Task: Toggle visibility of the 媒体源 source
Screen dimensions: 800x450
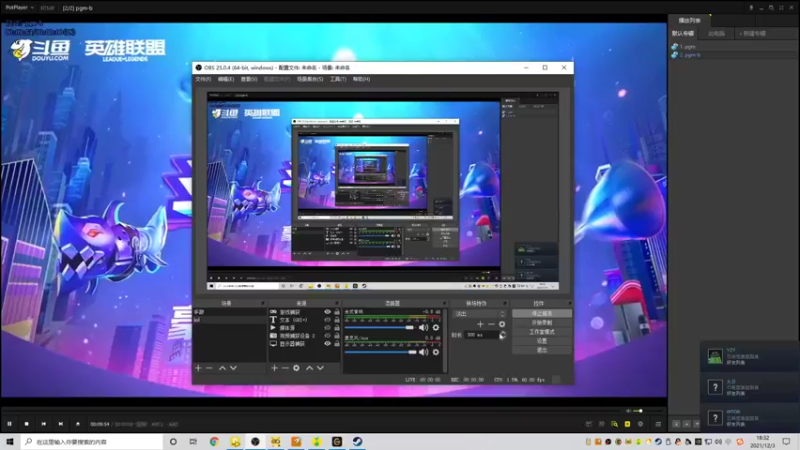Action: point(328,328)
